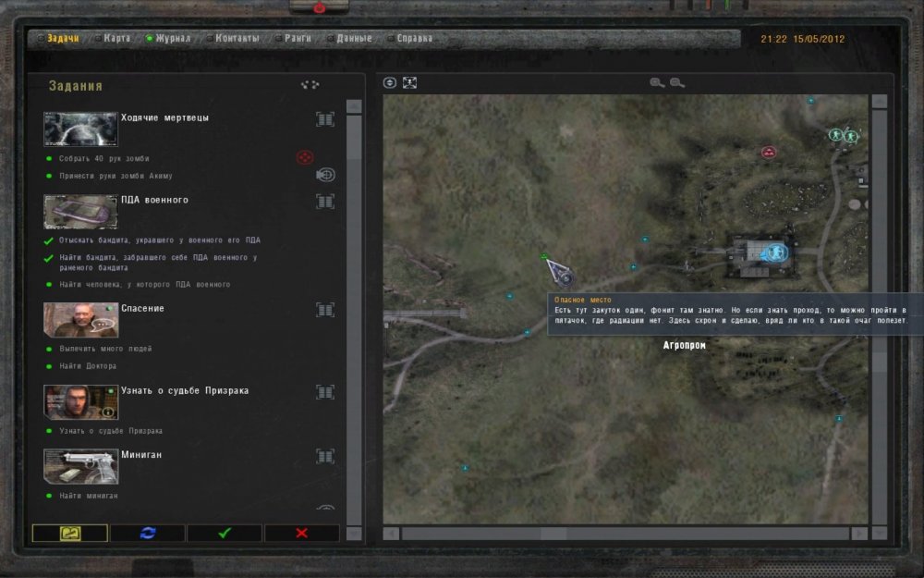
Task: Select the ПДА военного quest thumbnail
Action: pyautogui.click(x=80, y=211)
